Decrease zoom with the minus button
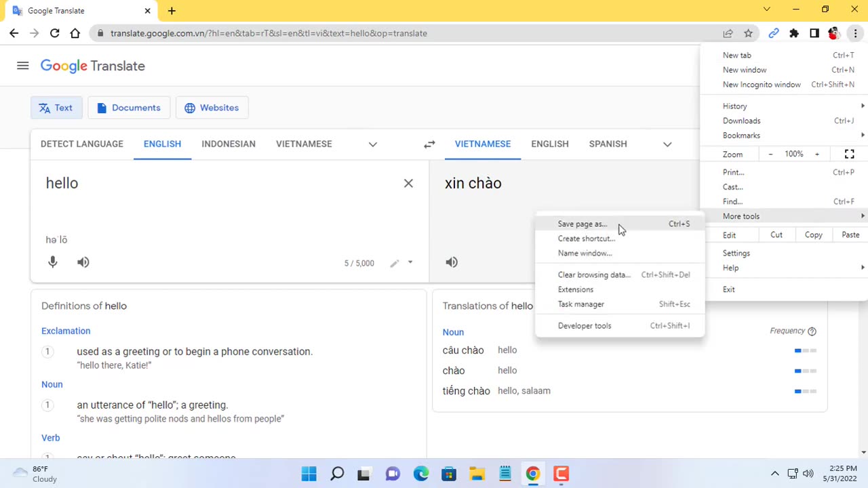The width and height of the screenshot is (868, 488). click(x=770, y=155)
